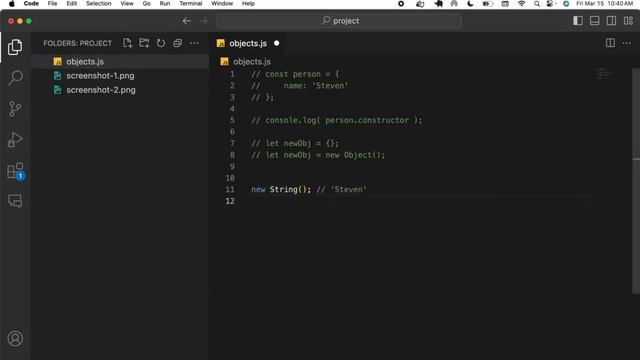Place cursor on 'new String();' code line
The height and width of the screenshot is (360, 640).
tap(281, 189)
